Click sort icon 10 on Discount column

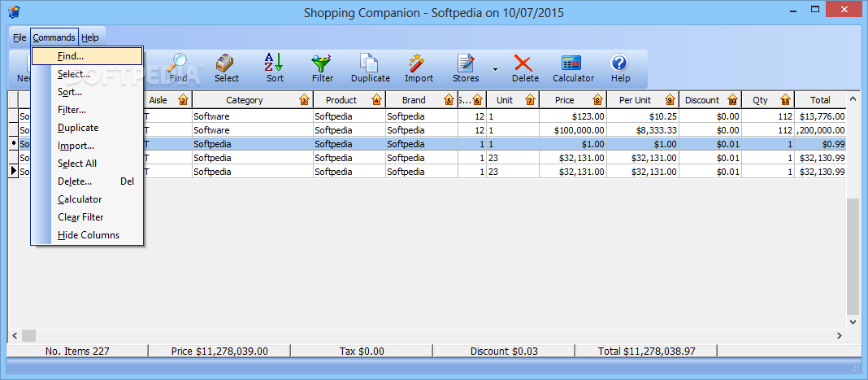tap(733, 100)
